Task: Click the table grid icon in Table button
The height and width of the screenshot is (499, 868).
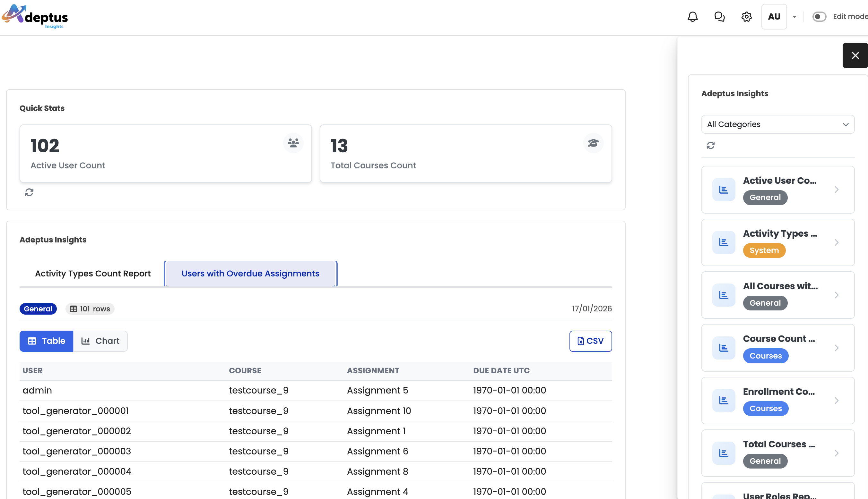Action: point(32,341)
